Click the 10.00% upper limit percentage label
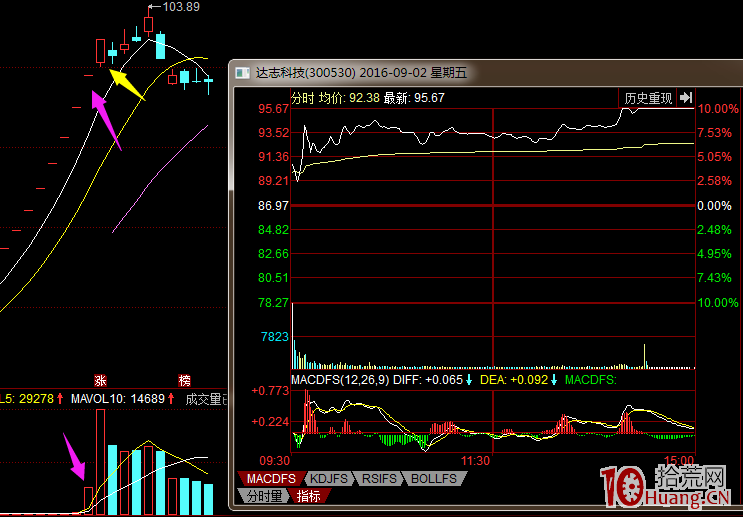Image resolution: width=743 pixels, height=517 pixels. (x=717, y=109)
